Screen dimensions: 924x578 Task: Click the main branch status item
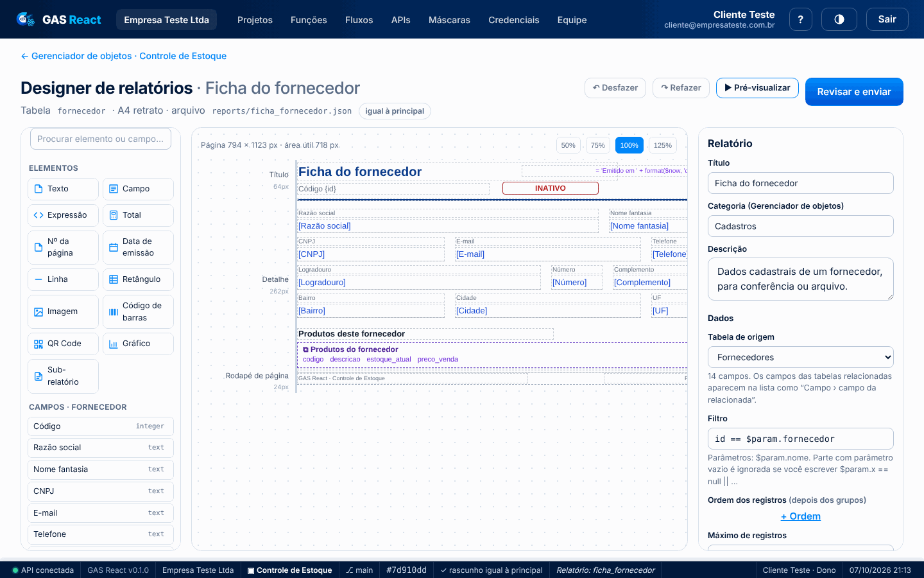359,570
